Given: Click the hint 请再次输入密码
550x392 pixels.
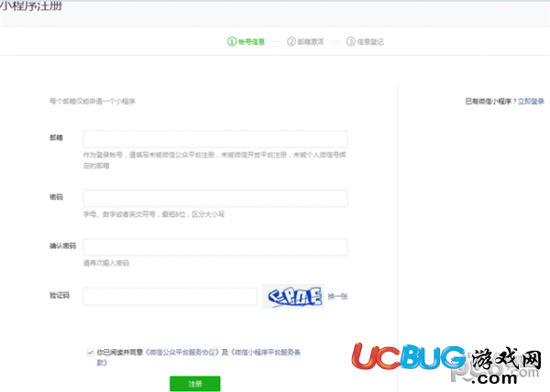Looking at the screenshot, I should [106, 263].
